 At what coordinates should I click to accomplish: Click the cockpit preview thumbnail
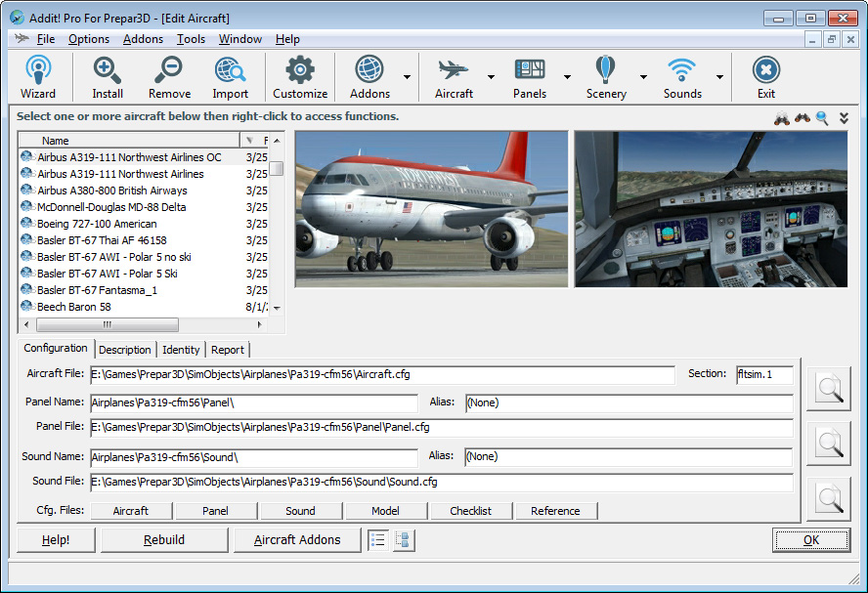[x=711, y=209]
